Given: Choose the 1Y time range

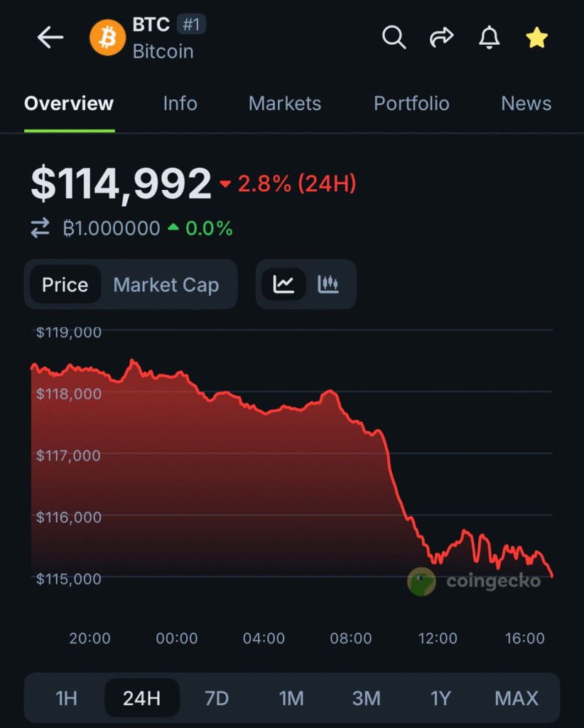Looking at the screenshot, I should click(x=440, y=698).
